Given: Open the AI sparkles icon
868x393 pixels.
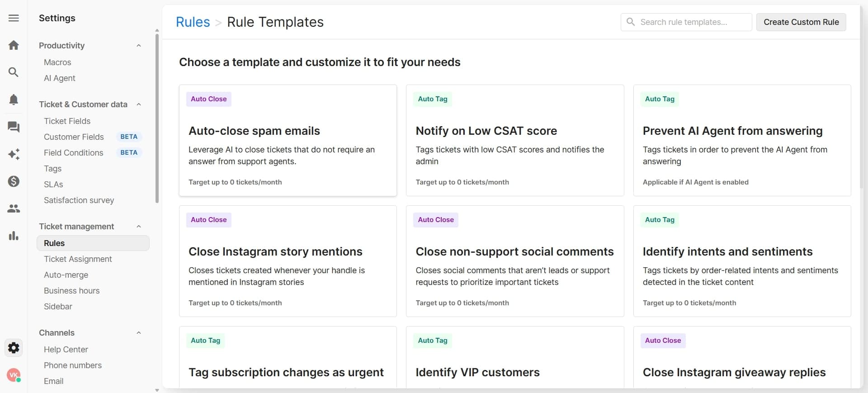Looking at the screenshot, I should tap(14, 154).
